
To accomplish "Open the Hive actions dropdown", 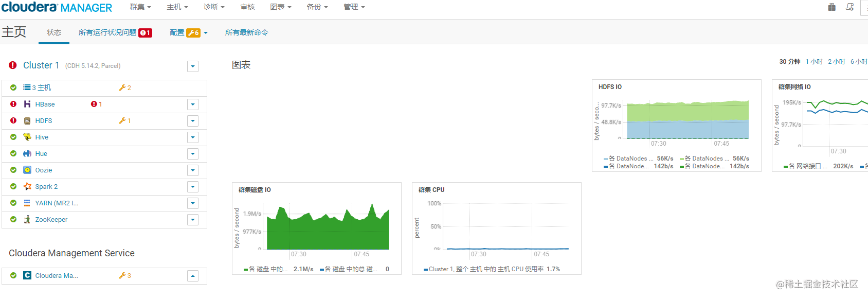I will tap(193, 137).
